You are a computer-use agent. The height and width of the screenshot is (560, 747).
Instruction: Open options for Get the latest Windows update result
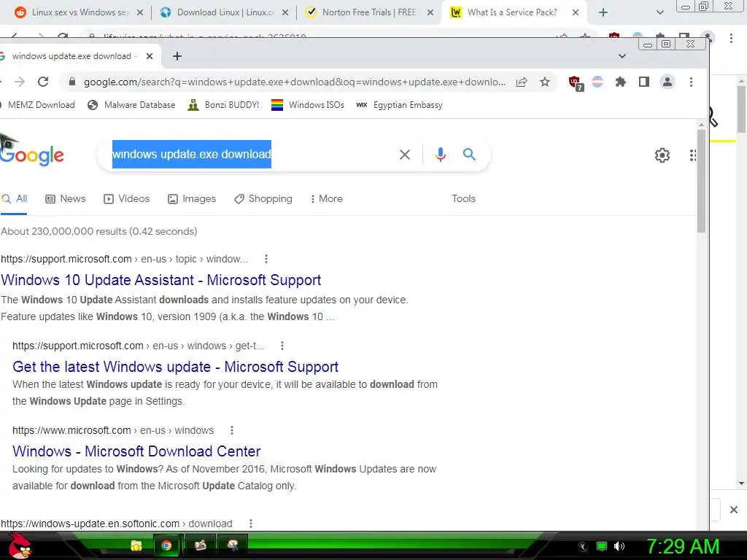pos(282,346)
